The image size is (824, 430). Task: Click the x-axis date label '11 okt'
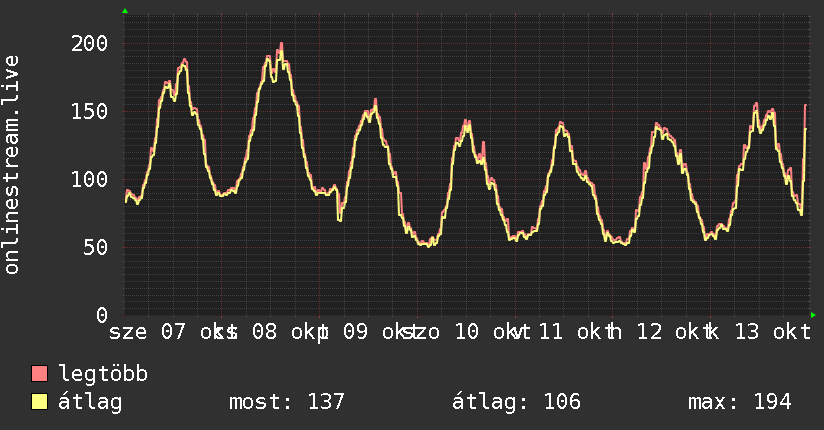[576, 332]
